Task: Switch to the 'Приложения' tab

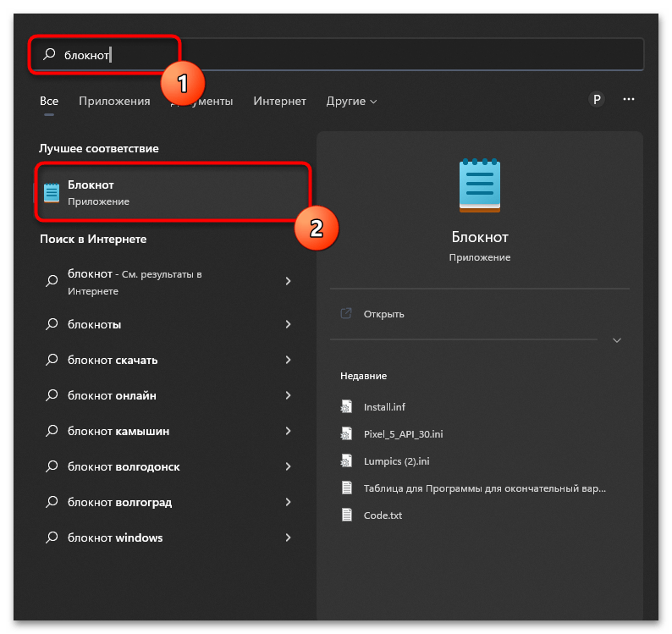Action: point(114,102)
